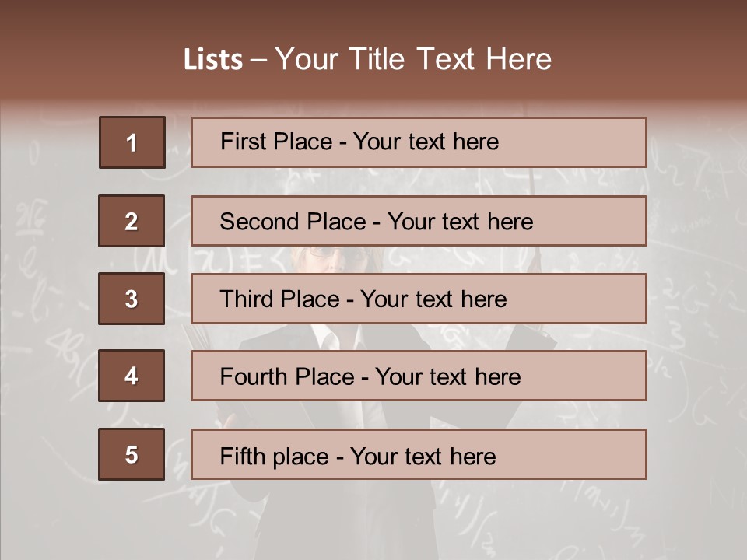This screenshot has width=747, height=560.
Task: Click 'Your Title Text Here' in the title
Action: click(413, 59)
